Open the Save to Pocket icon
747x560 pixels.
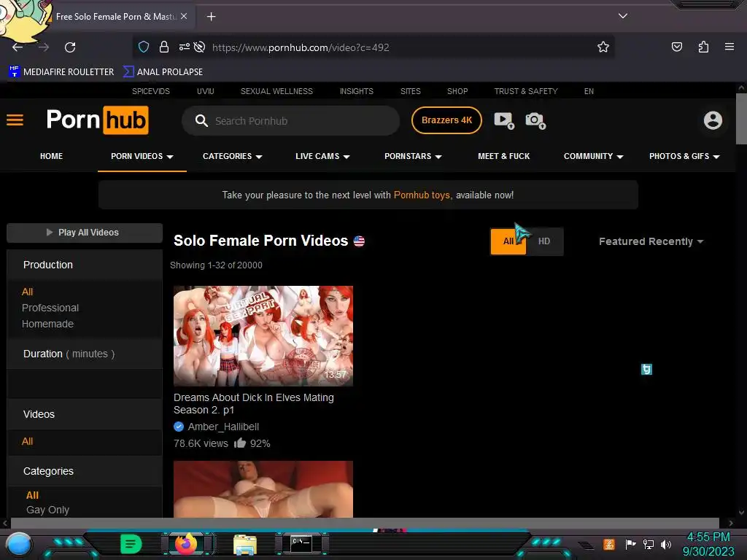[x=676, y=47]
